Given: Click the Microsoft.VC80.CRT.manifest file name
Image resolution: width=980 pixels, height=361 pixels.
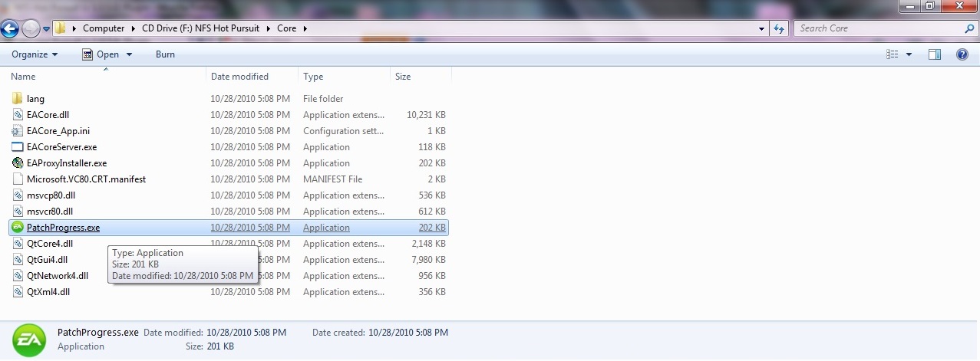Looking at the screenshot, I should [86, 179].
